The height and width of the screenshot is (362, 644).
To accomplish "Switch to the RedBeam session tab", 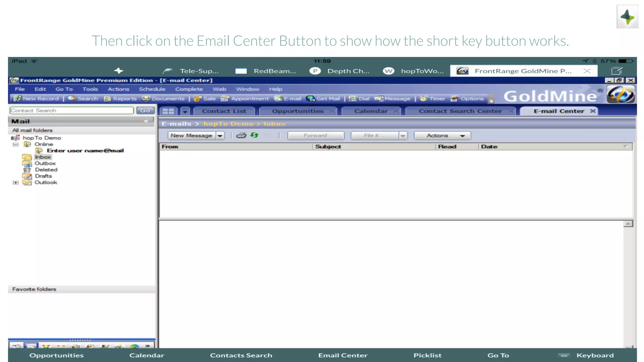I will (x=266, y=71).
